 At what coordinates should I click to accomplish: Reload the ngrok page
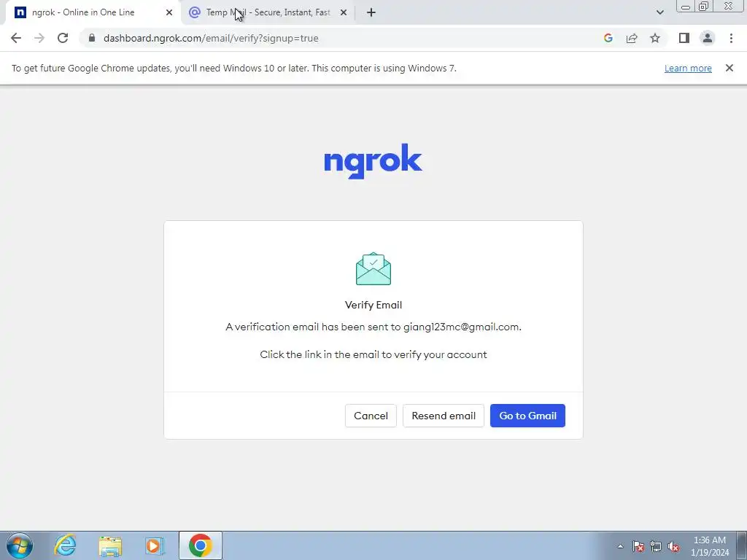(63, 38)
